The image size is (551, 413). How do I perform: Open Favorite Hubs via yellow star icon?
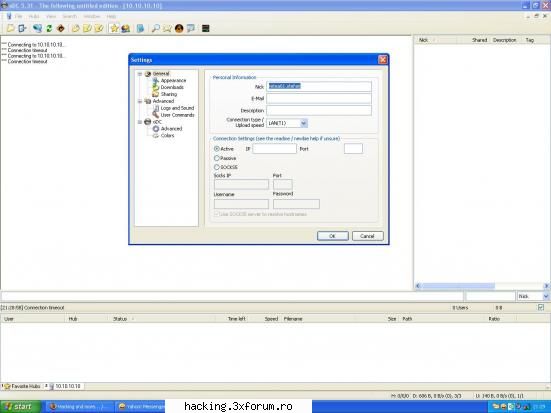(114, 28)
